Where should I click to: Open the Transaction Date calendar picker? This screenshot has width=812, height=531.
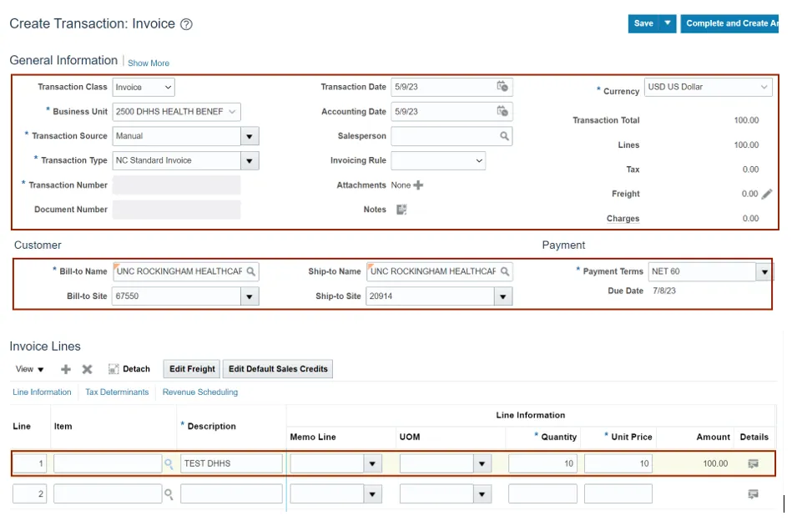coord(502,87)
